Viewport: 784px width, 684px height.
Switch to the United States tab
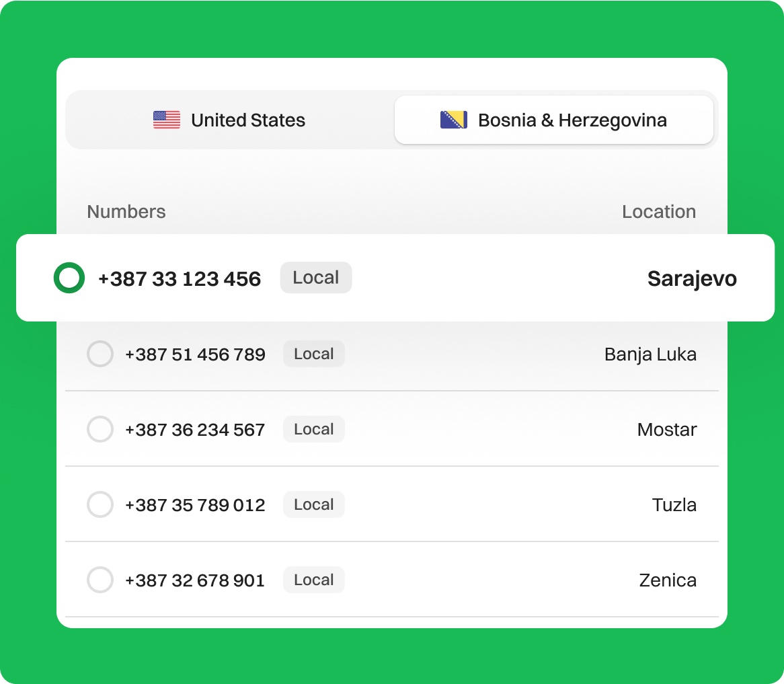click(x=230, y=120)
